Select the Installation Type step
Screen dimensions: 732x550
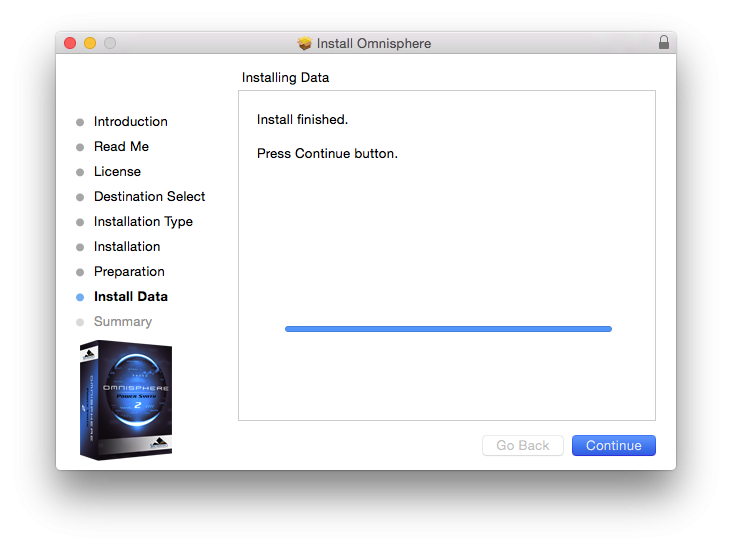143,222
